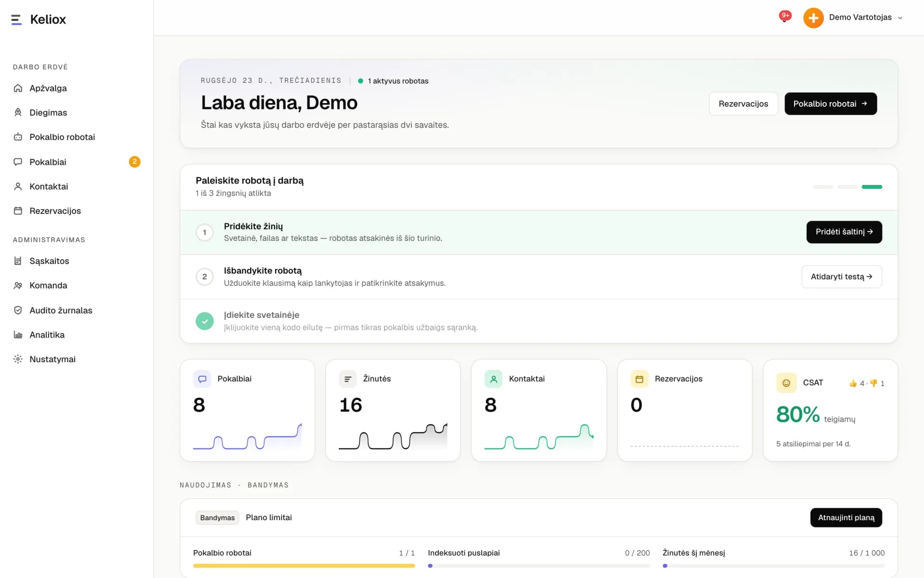Click the Audito žurnalas shield icon
This screenshot has width=924, height=578.
(x=18, y=310)
